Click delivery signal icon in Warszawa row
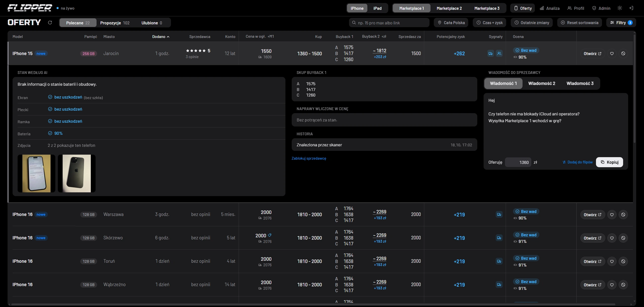This screenshot has height=307, width=644. pos(499,214)
